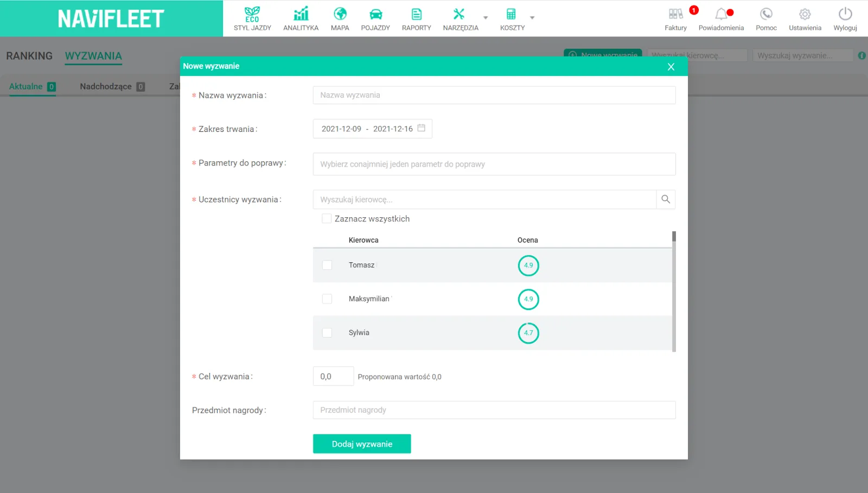Select the checkbox for driver Sylwia
Viewport: 868px width, 493px height.
[327, 332]
